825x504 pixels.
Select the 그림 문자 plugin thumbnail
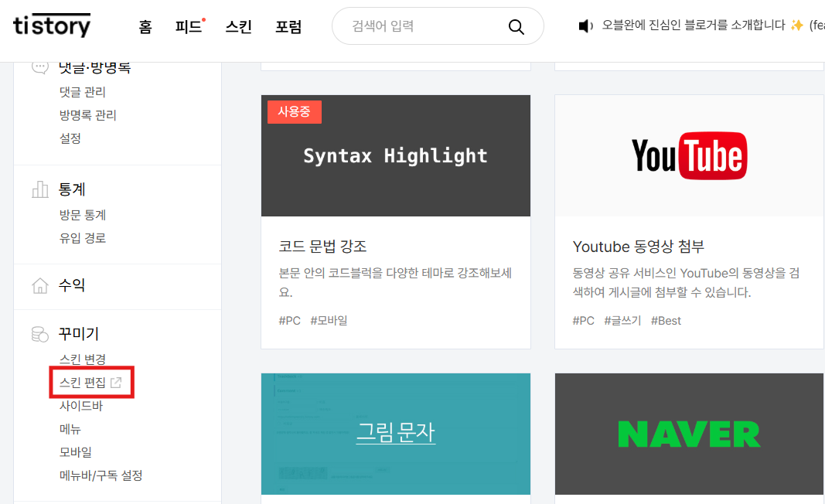point(396,434)
